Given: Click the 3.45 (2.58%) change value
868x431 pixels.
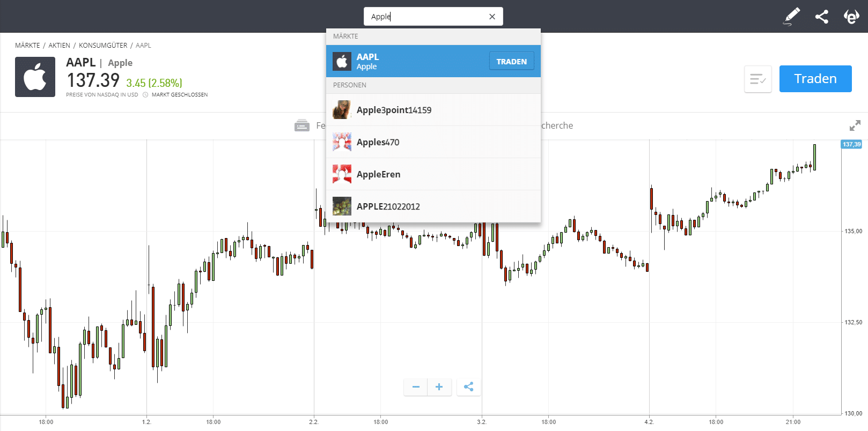Looking at the screenshot, I should (154, 83).
